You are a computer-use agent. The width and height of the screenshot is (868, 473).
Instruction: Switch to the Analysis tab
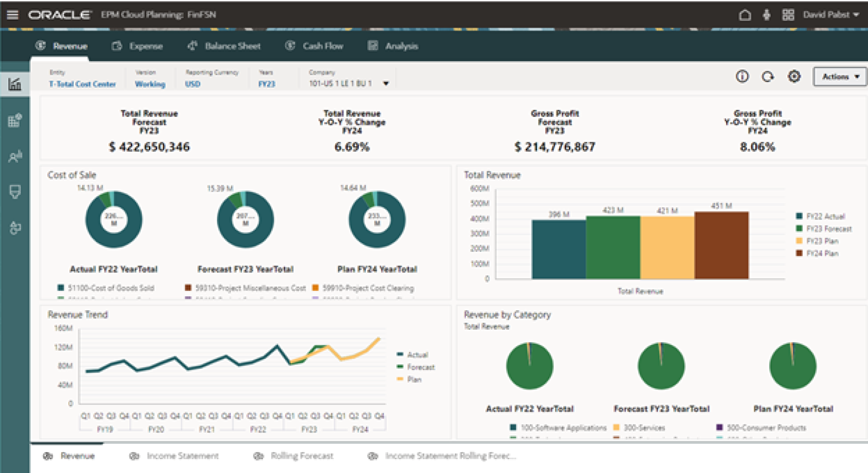tap(393, 46)
